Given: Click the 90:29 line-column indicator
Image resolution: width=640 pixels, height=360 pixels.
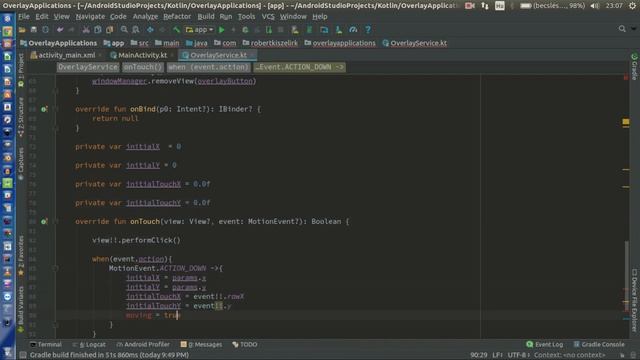Looking at the screenshot, I should pyautogui.click(x=479, y=355).
